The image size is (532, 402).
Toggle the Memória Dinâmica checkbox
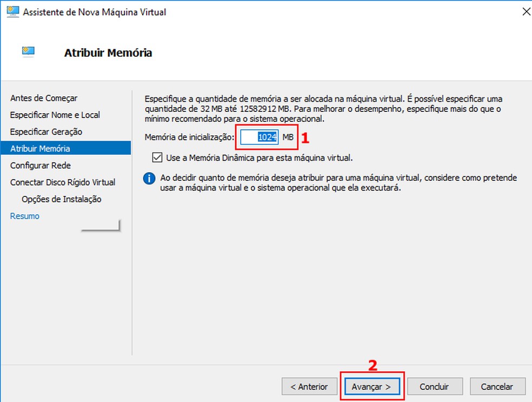157,157
